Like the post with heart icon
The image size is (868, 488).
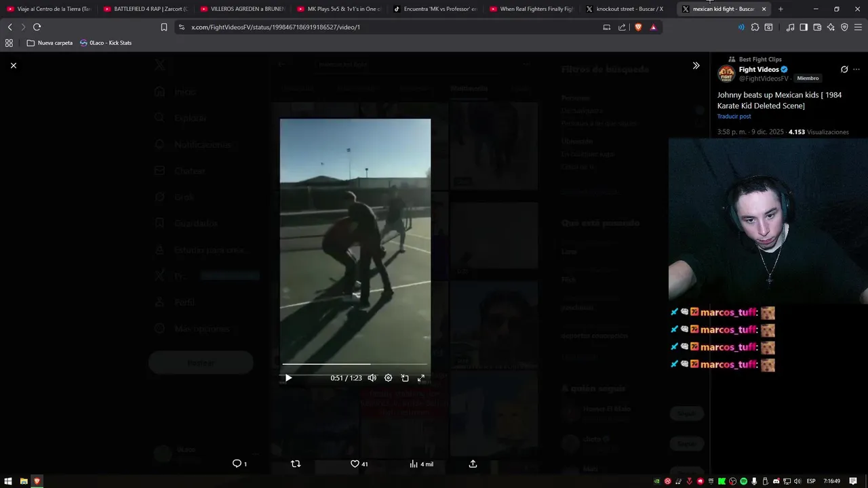[355, 464]
